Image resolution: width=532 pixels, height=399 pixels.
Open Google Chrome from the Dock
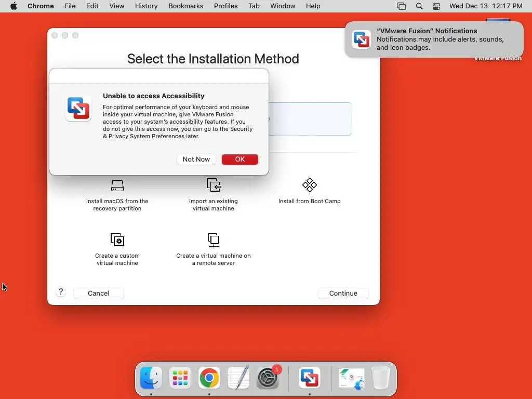[209, 378]
